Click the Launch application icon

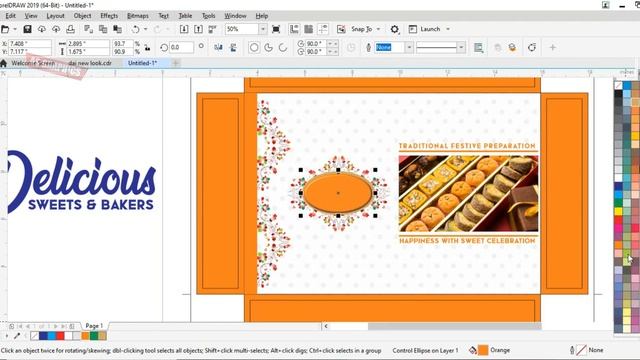pyautogui.click(x=413, y=29)
